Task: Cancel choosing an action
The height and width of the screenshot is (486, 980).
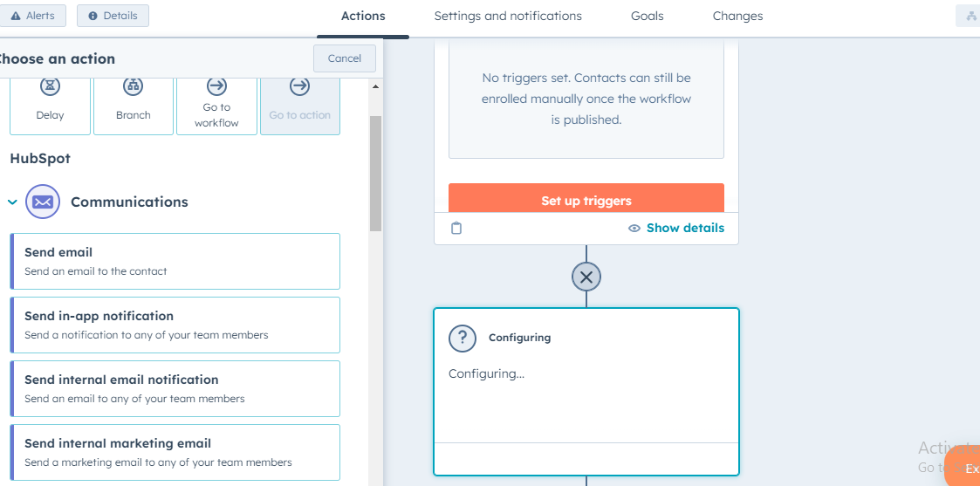Action: click(345, 58)
